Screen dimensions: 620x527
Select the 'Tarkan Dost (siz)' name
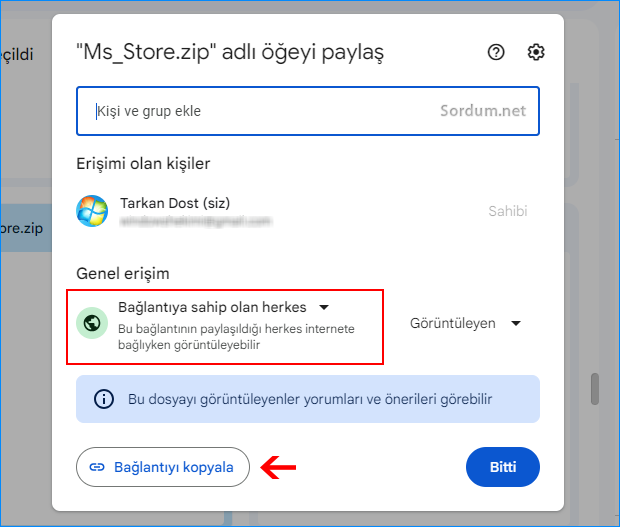(x=174, y=203)
